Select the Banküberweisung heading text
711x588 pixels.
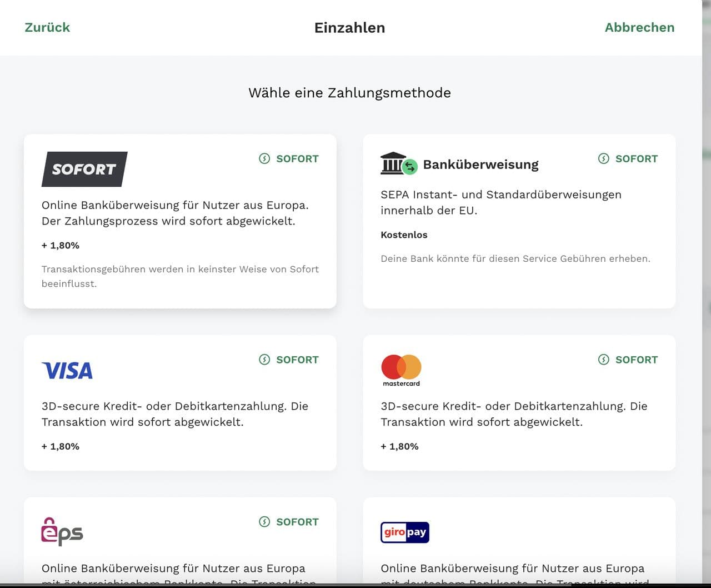coord(480,165)
